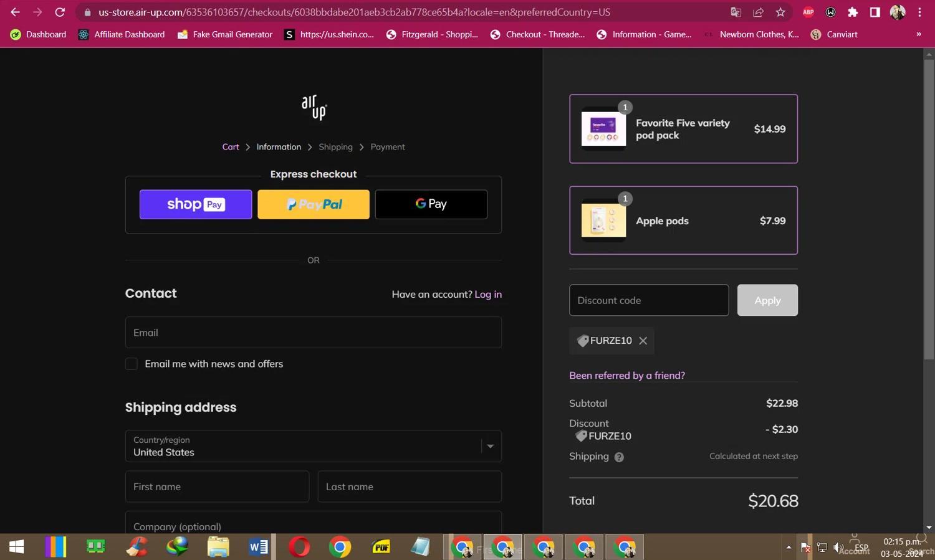The height and width of the screenshot is (560, 935).
Task: Check out with Google Pay
Action: click(x=431, y=204)
